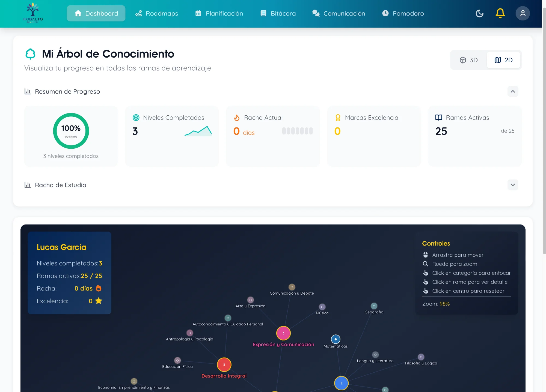
Task: Go to the Planificación tab
Action: coord(219,13)
